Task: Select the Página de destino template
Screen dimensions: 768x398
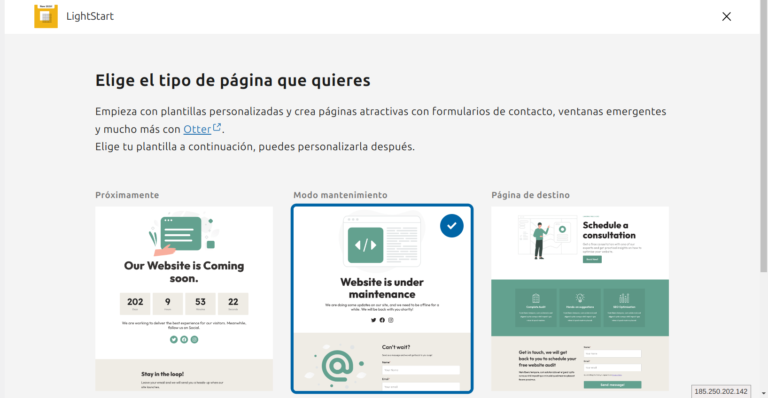Action: click(x=580, y=299)
